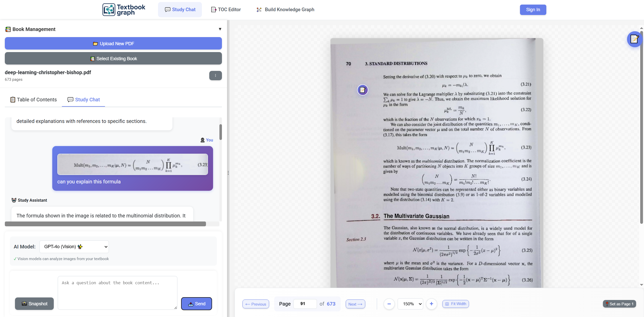Sign In to the account

tap(533, 10)
